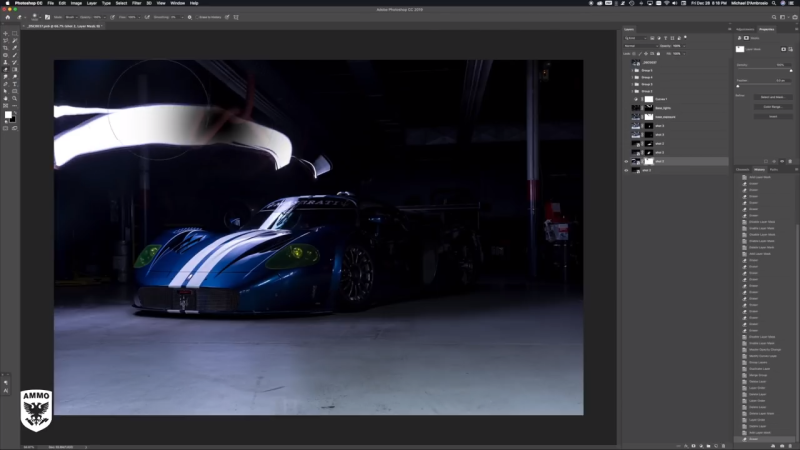Click the Select and Mask button

(x=771, y=97)
